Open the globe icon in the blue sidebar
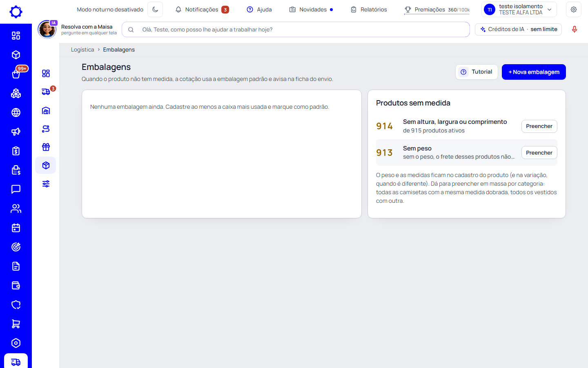Screen dimensions: 588x368 point(16,112)
